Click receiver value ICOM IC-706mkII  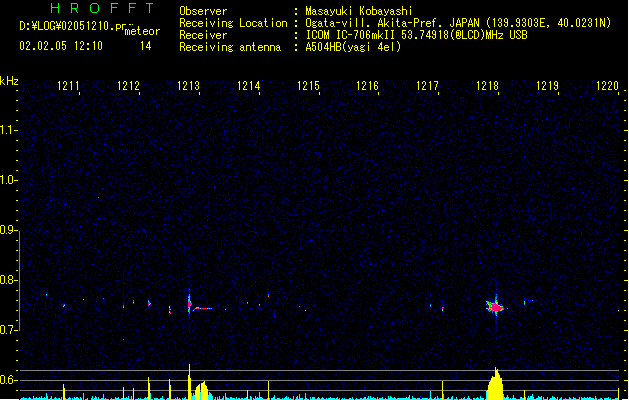pyautogui.click(x=350, y=35)
